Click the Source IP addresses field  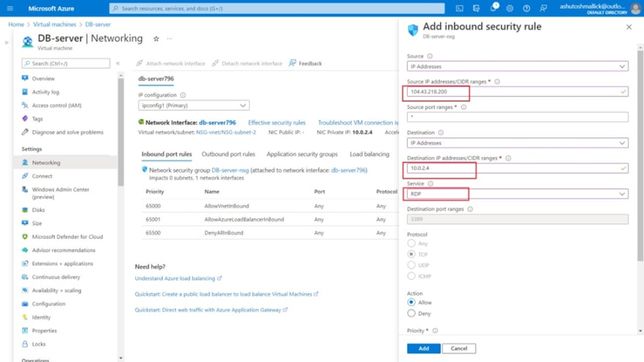(517, 91)
